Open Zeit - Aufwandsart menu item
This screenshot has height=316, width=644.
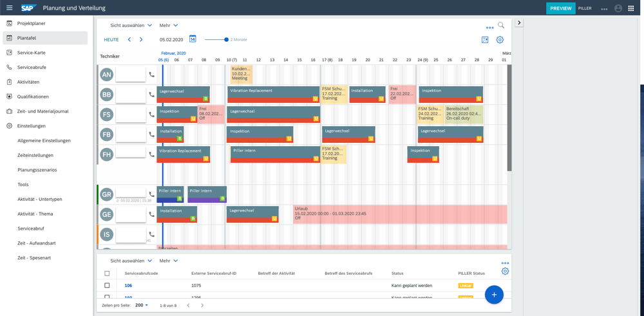pos(37,243)
